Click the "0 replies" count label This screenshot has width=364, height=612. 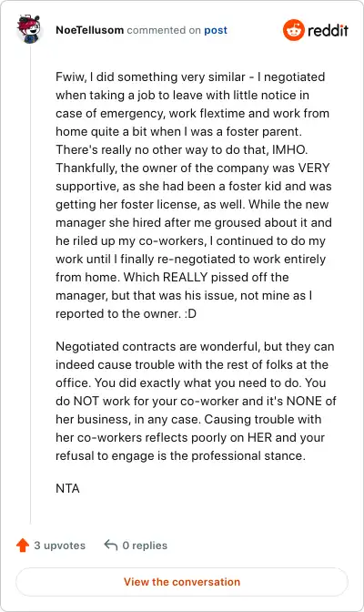pos(145,546)
